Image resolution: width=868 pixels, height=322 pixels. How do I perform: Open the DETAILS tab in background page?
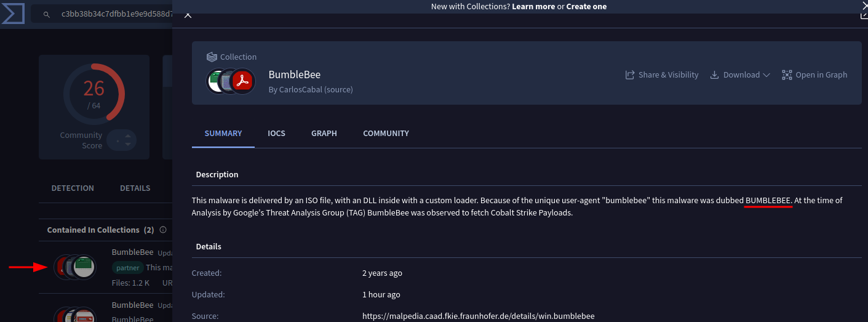135,188
